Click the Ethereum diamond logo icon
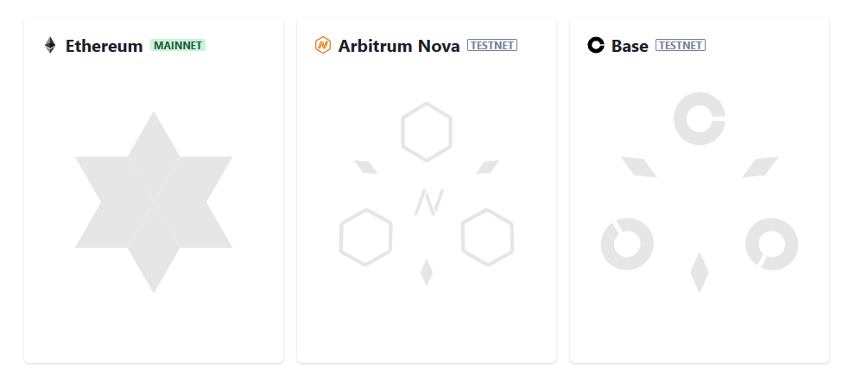The image size is (868, 376). click(50, 46)
